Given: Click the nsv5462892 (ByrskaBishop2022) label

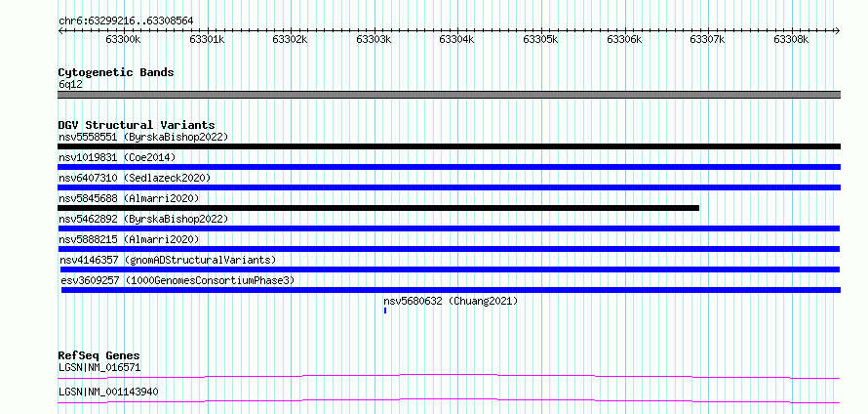Looking at the screenshot, I should (142, 219).
